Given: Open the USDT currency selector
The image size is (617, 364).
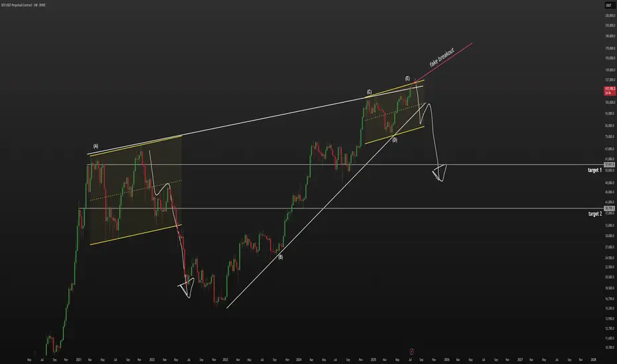Looking at the screenshot, I should [x=608, y=5].
